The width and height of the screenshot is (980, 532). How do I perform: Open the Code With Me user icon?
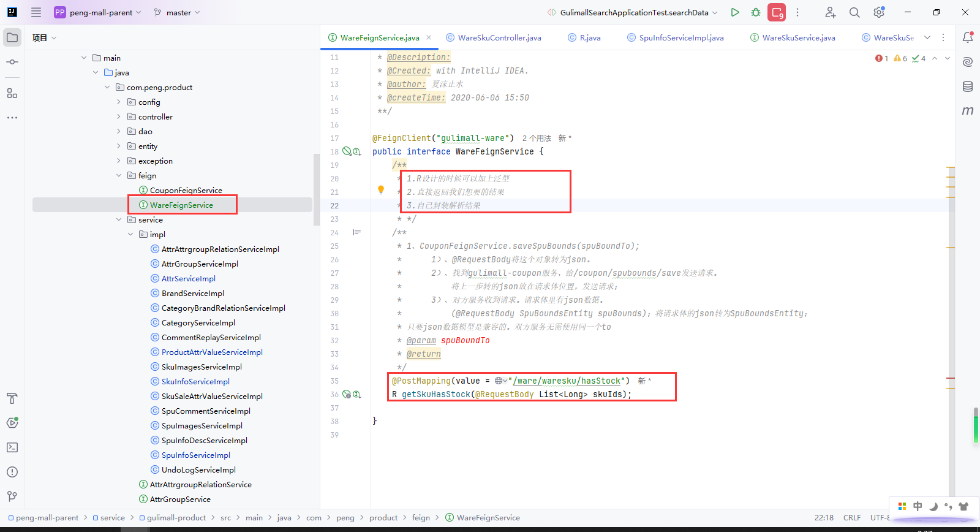point(830,12)
